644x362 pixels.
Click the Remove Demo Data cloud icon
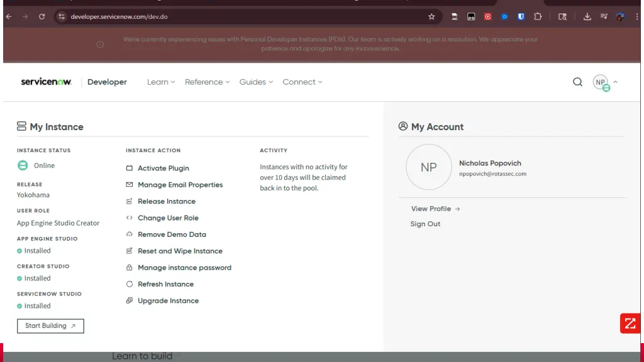pyautogui.click(x=130, y=234)
